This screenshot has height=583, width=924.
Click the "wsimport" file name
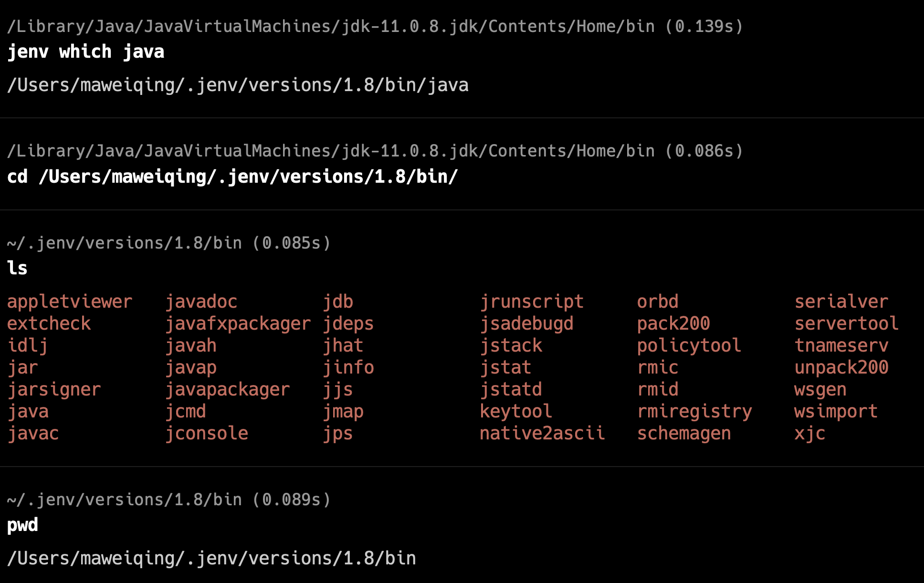[836, 411]
